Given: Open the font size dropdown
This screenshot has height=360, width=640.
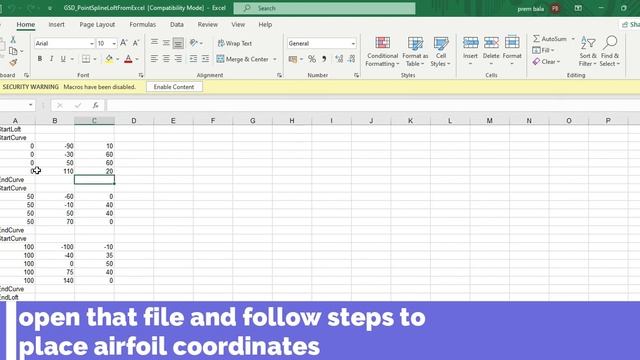Looking at the screenshot, I should (x=114, y=43).
